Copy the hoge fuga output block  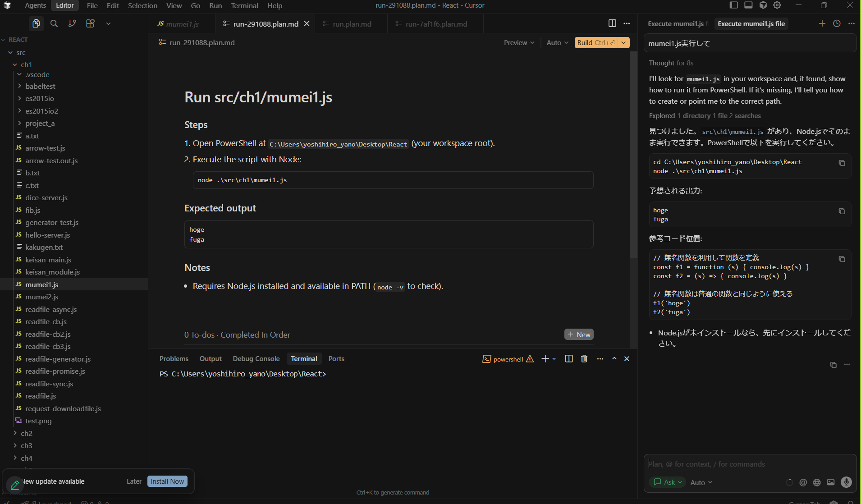pyautogui.click(x=842, y=211)
